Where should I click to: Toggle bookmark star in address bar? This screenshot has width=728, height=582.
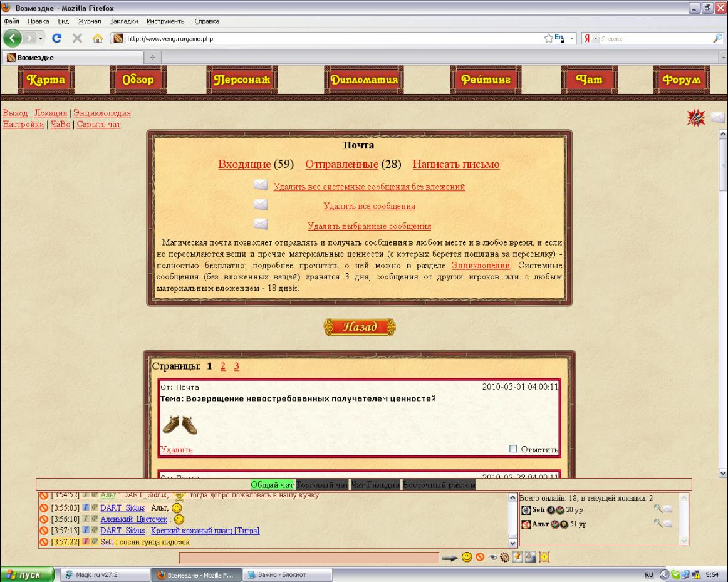(x=548, y=38)
